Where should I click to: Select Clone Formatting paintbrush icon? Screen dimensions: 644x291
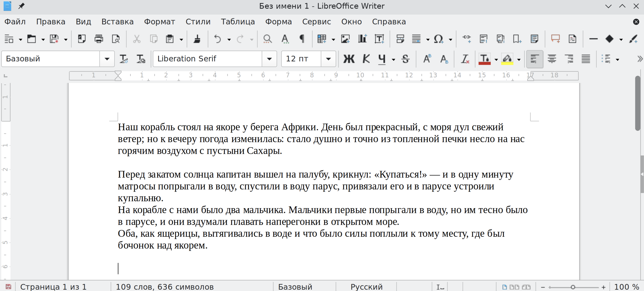click(x=197, y=39)
